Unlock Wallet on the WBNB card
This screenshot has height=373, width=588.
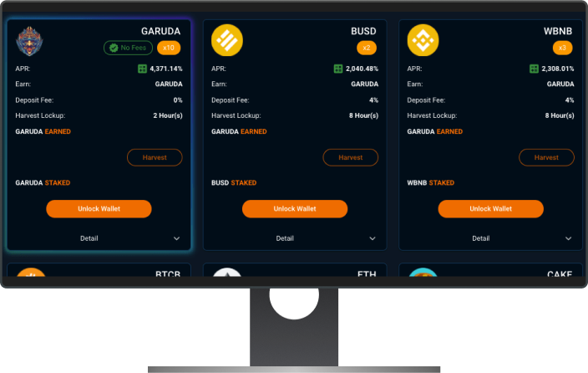(x=490, y=209)
